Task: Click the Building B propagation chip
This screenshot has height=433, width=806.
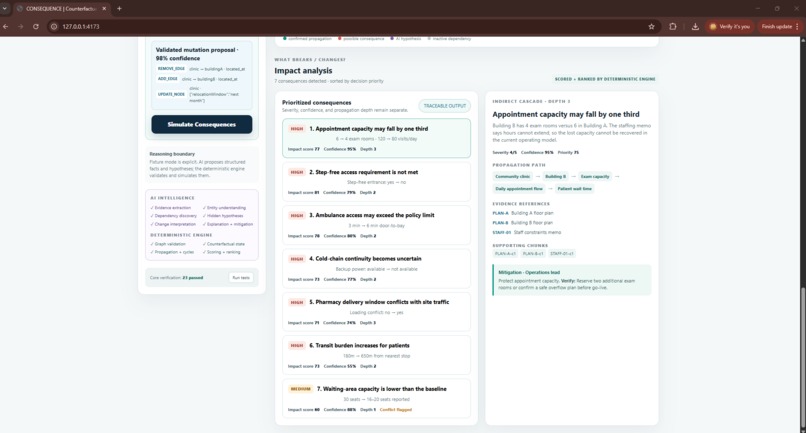Action: [555, 176]
